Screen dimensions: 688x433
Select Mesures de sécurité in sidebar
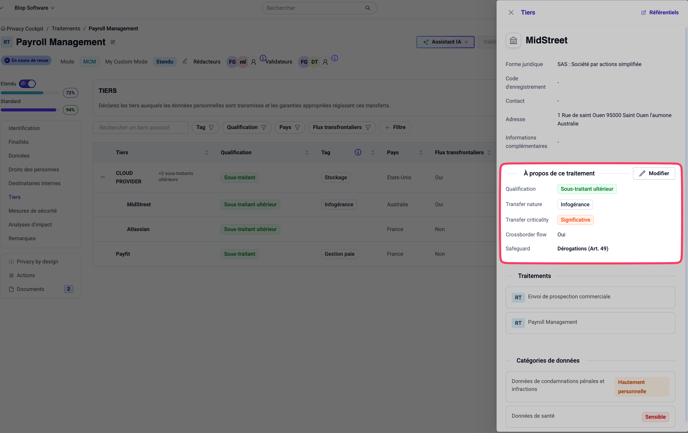pyautogui.click(x=33, y=211)
